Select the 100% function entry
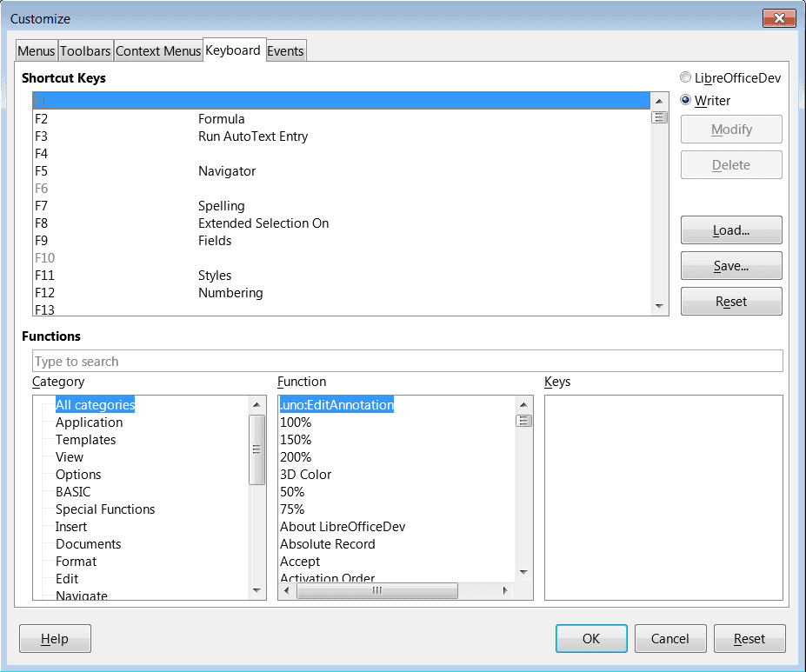The height and width of the screenshot is (672, 806). [296, 422]
